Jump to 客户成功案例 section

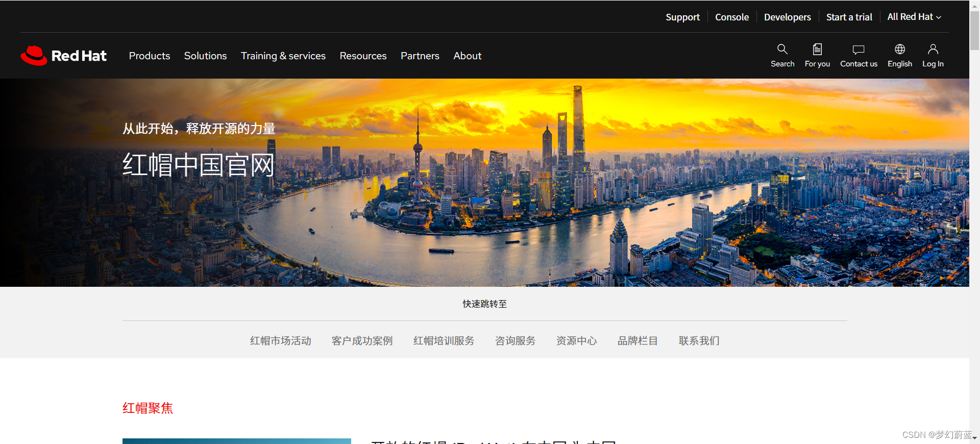[x=362, y=340]
